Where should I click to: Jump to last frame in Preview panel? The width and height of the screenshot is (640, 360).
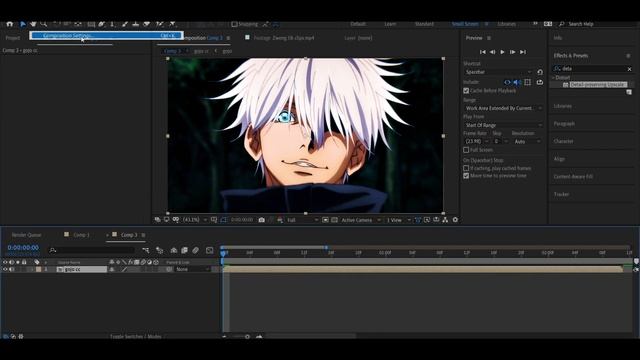click(523, 52)
